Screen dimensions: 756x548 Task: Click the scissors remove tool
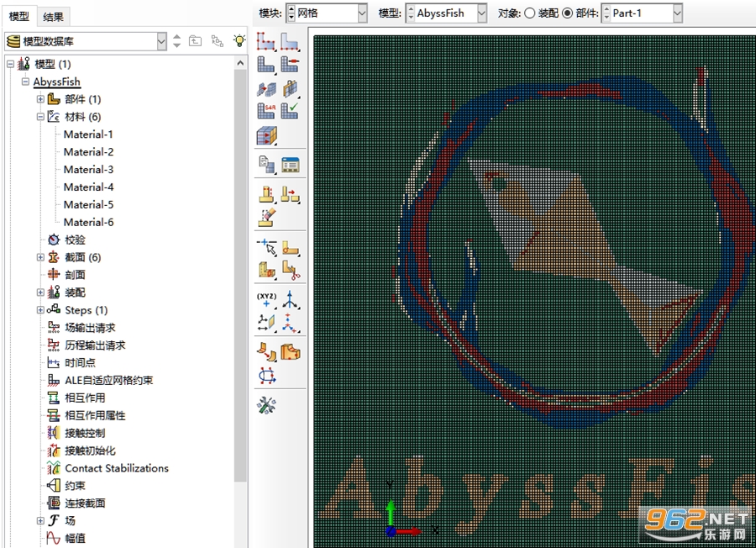coord(291,270)
